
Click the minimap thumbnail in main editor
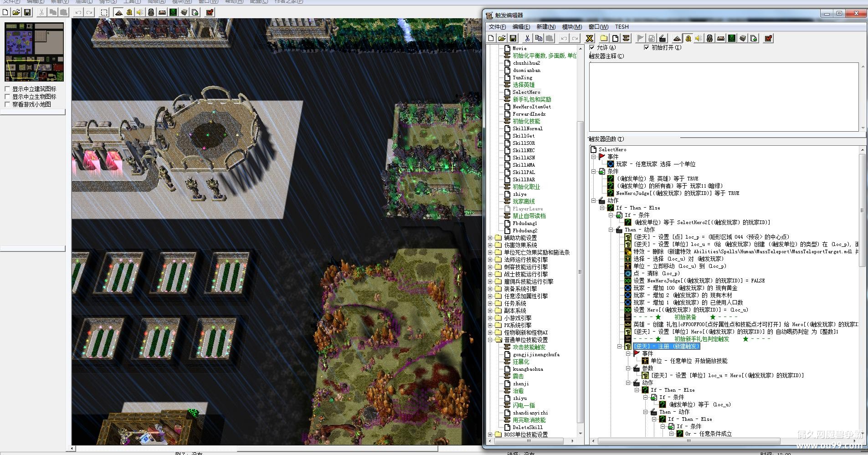[34, 51]
